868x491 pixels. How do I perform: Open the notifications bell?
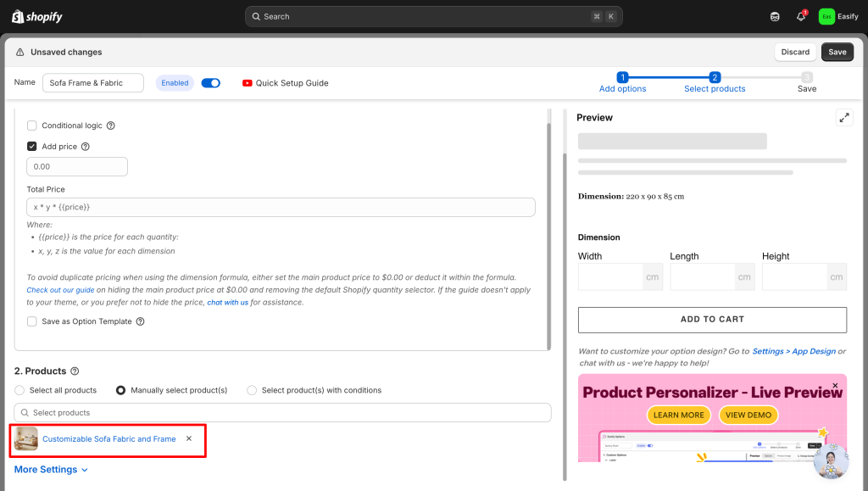(x=801, y=16)
